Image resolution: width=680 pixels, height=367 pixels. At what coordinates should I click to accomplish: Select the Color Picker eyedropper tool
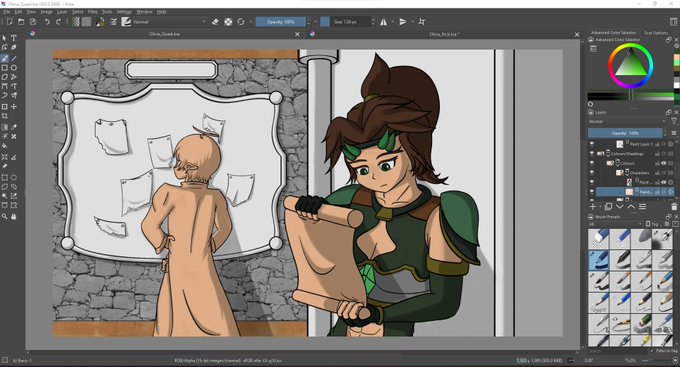[14, 127]
